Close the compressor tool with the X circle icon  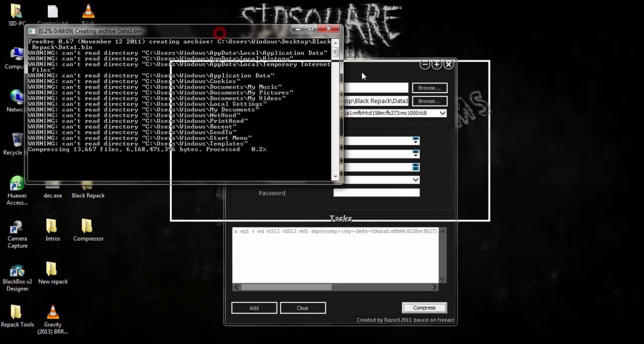(449, 64)
